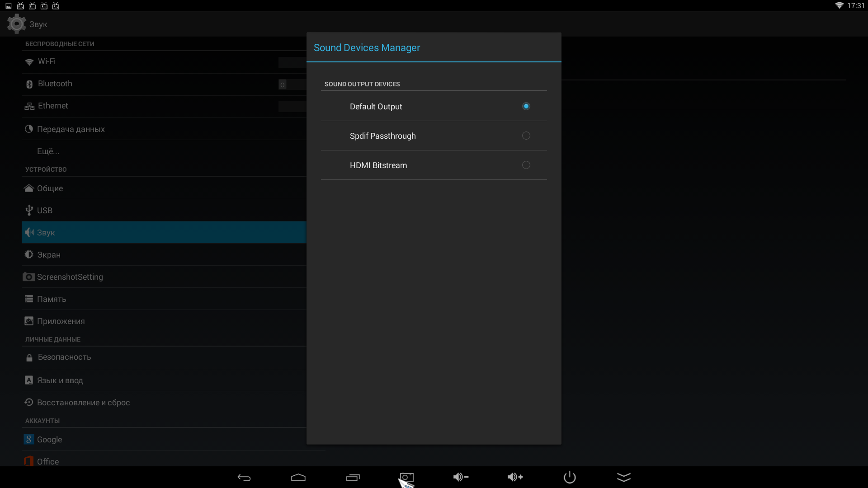This screenshot has width=868, height=488.
Task: Take a screenshot with the camera icon
Action: point(407,477)
